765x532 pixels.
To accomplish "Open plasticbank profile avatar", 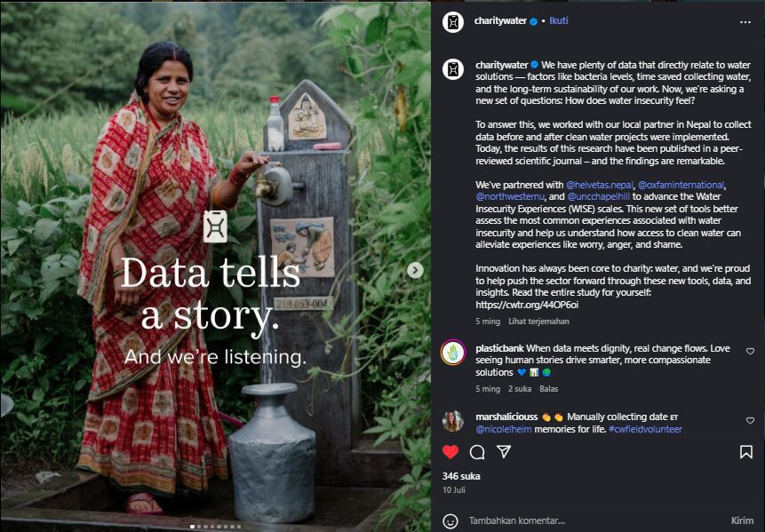I will (x=453, y=353).
